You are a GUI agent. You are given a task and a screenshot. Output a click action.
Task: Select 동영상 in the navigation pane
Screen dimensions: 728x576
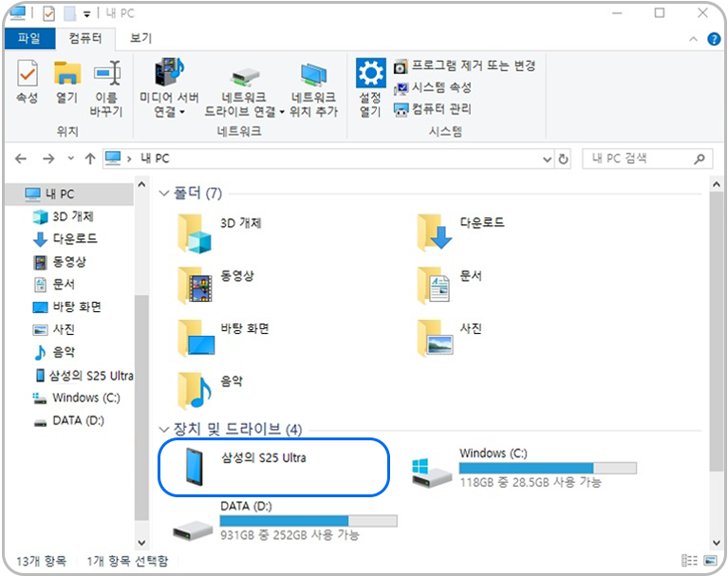60,262
